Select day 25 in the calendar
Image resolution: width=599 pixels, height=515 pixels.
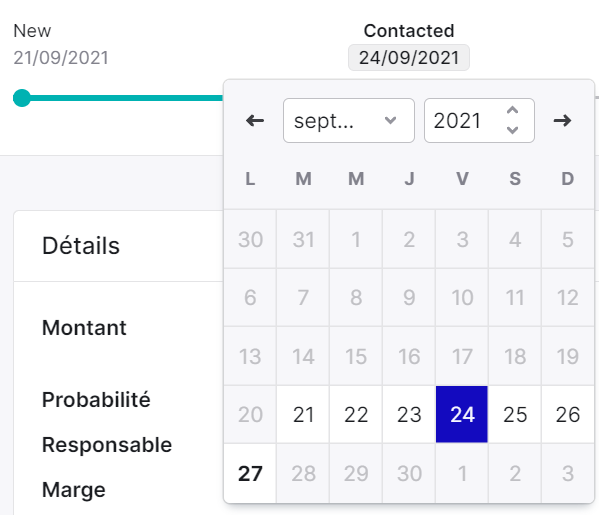(515, 415)
